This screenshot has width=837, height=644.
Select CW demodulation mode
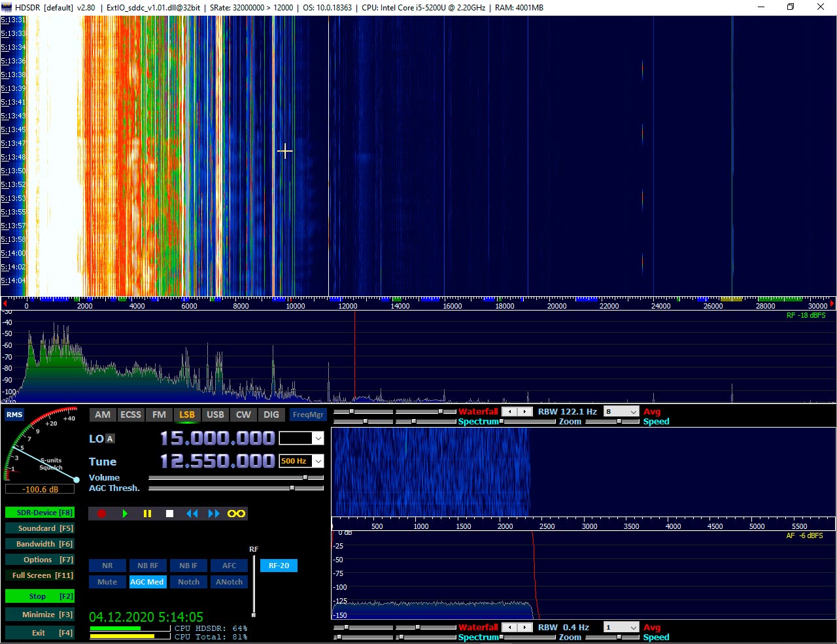pyautogui.click(x=243, y=415)
